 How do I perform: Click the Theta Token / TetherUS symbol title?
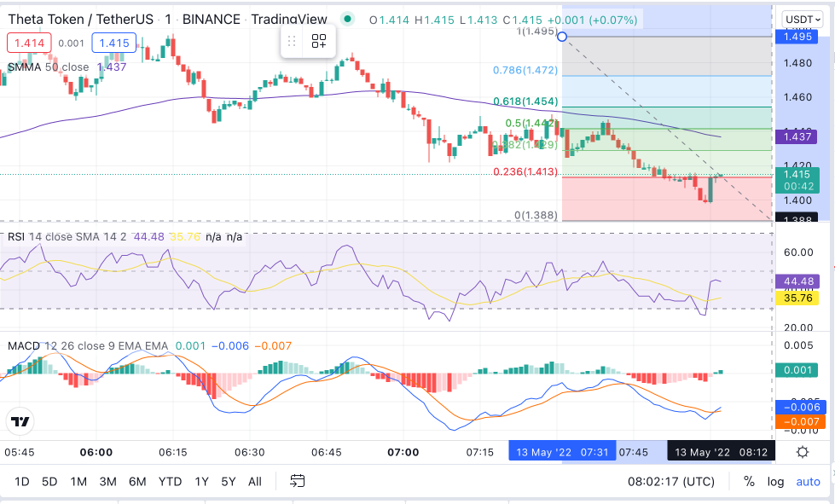pyautogui.click(x=80, y=19)
